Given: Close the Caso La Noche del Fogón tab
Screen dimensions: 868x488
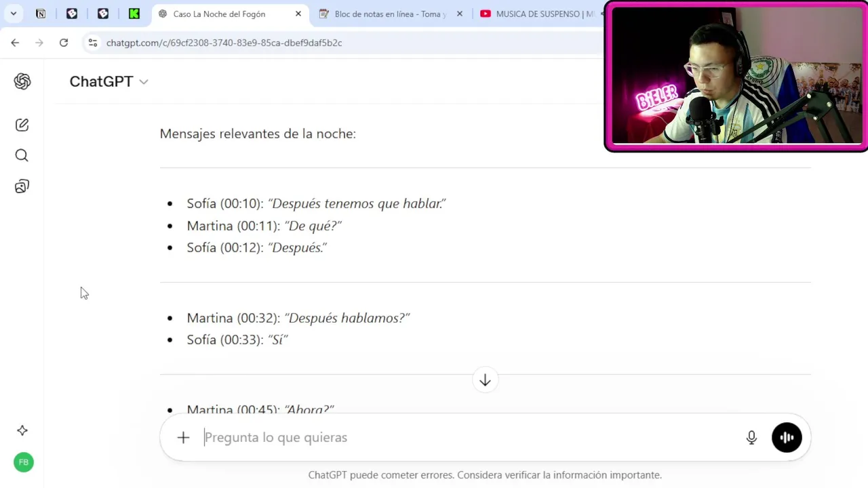Looking at the screenshot, I should point(298,14).
